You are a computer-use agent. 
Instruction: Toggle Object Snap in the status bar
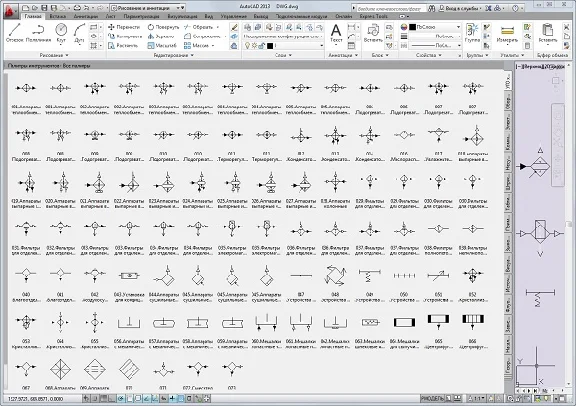(x=129, y=398)
